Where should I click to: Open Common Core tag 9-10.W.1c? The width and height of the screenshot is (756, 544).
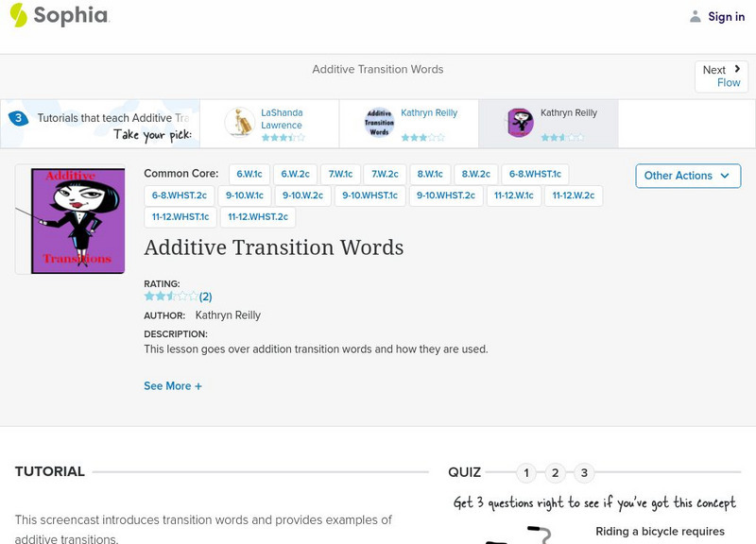[245, 195]
